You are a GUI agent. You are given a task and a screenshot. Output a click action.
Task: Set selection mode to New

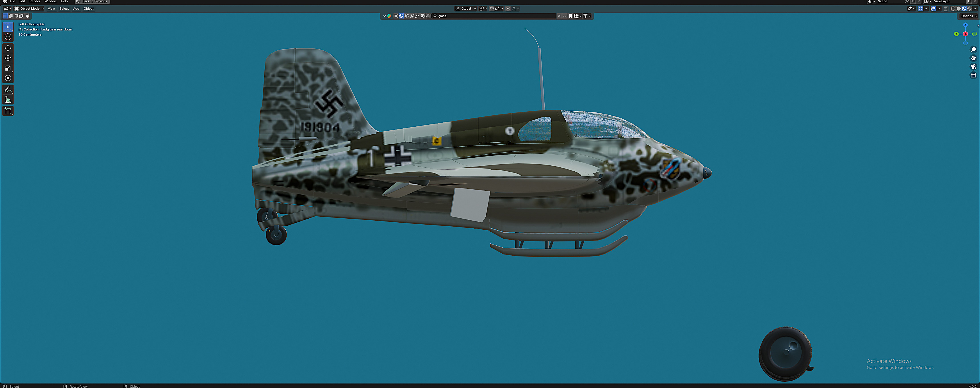tap(5, 16)
